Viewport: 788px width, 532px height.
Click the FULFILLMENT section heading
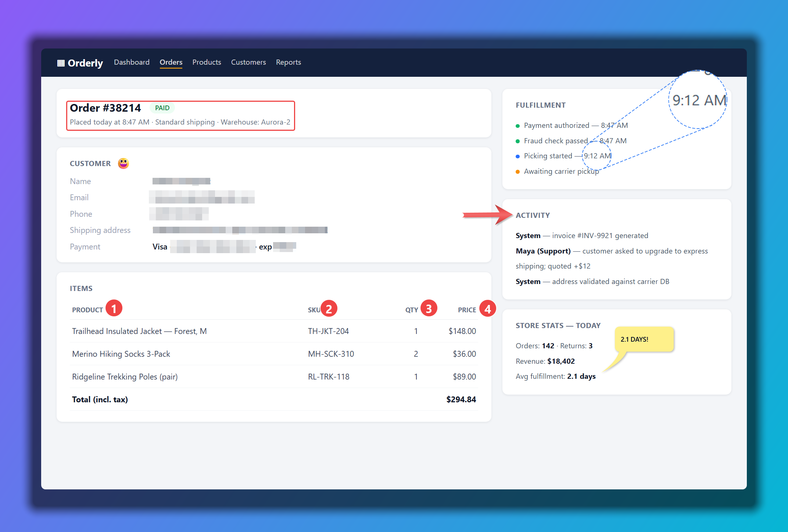point(541,105)
